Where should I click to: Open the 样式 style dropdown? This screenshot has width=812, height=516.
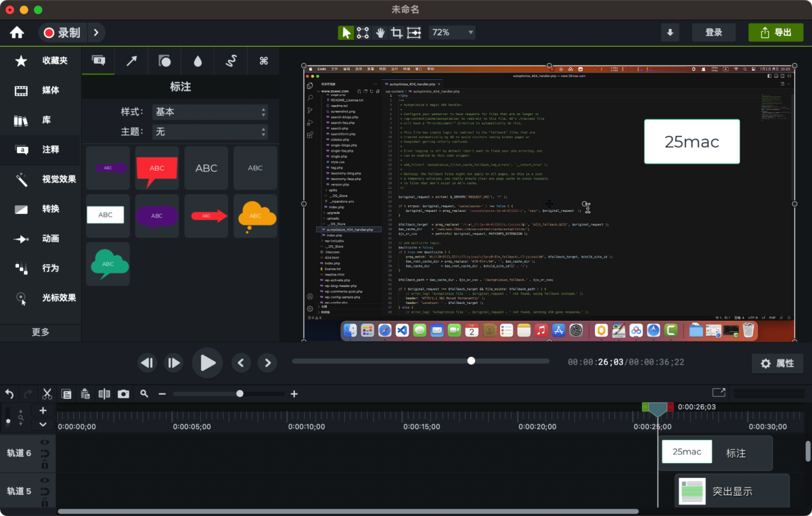point(210,112)
